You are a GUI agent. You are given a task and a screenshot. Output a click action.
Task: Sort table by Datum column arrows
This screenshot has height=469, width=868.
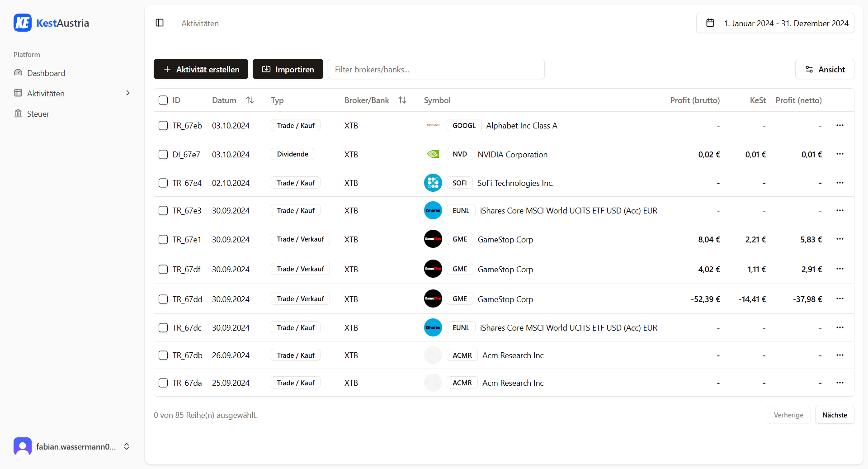250,100
